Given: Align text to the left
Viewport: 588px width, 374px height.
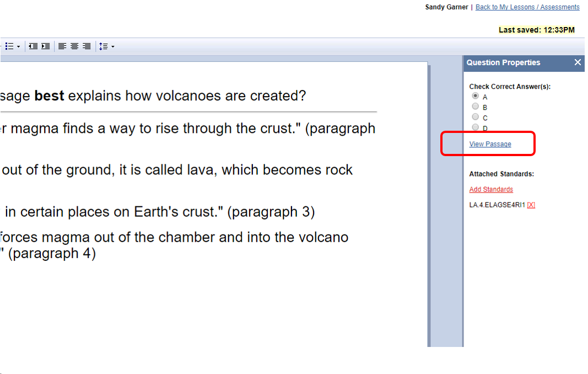Looking at the screenshot, I should point(62,46).
